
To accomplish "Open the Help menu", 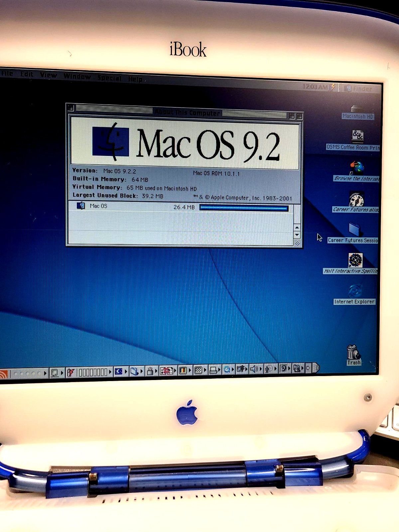I will (x=135, y=79).
